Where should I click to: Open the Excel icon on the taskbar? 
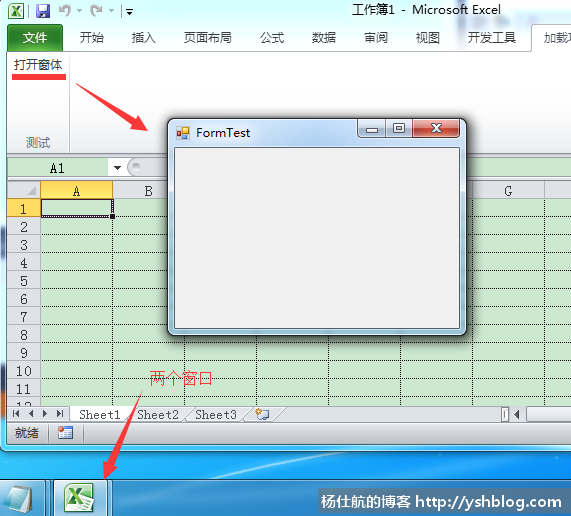tap(80, 498)
